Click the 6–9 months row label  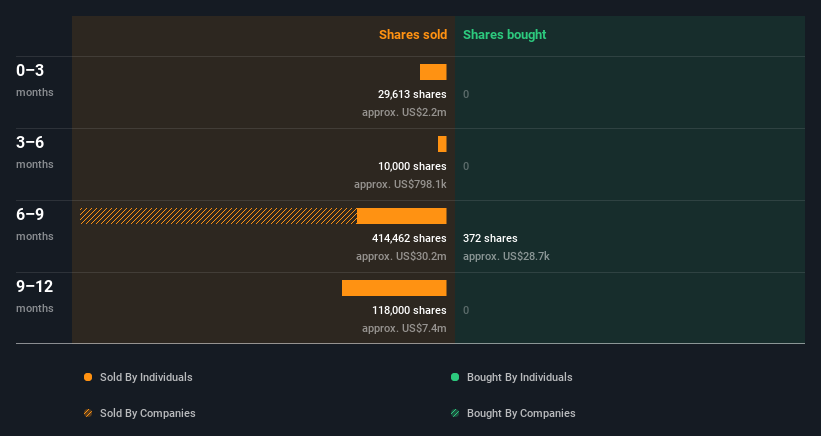pyautogui.click(x=35, y=224)
